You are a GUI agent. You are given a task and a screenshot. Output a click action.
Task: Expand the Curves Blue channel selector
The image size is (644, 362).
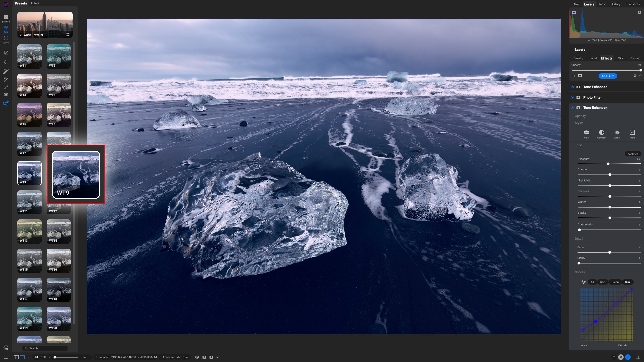tap(627, 282)
